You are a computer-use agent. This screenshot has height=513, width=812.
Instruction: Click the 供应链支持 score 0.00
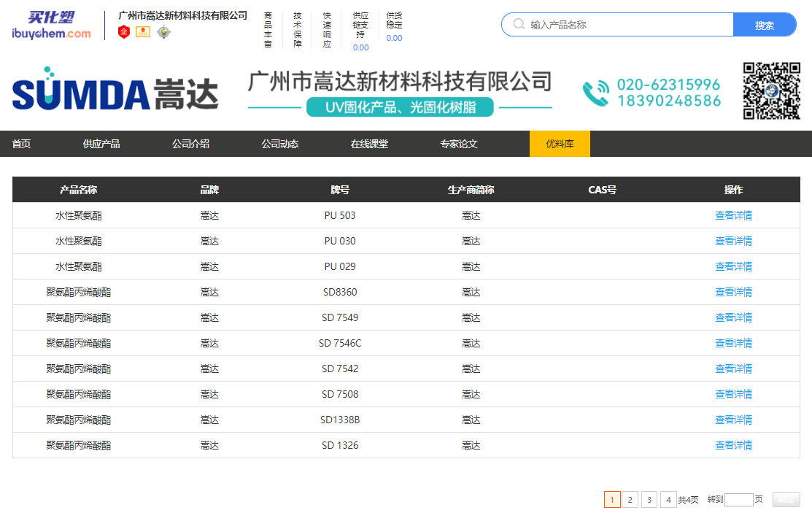pyautogui.click(x=361, y=47)
